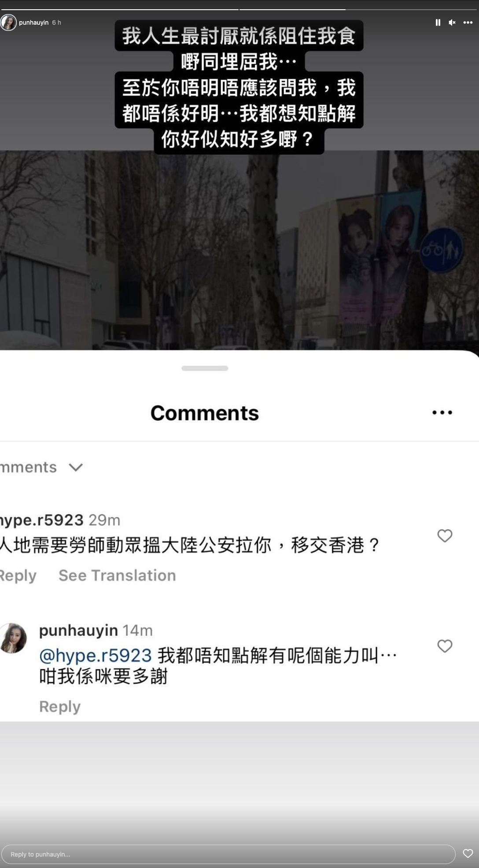Open story options three-dot menu
Screen dimensions: 479x868
[x=468, y=22]
